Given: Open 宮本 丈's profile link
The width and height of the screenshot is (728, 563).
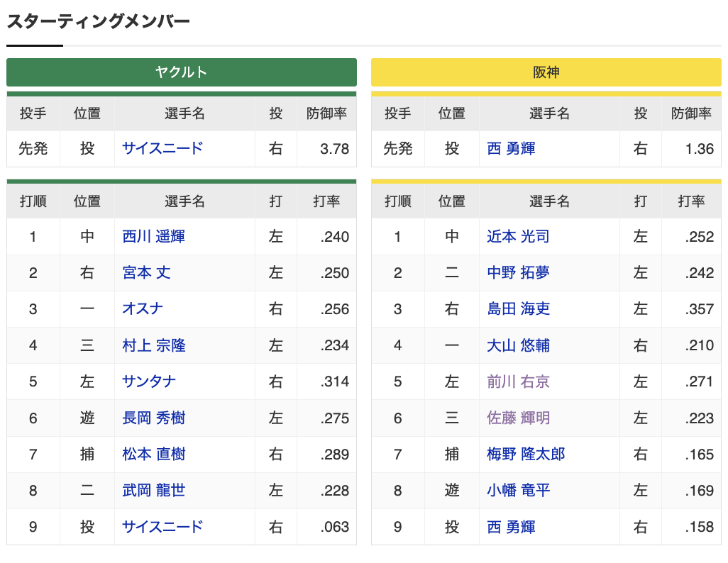Looking at the screenshot, I should coord(145,273).
